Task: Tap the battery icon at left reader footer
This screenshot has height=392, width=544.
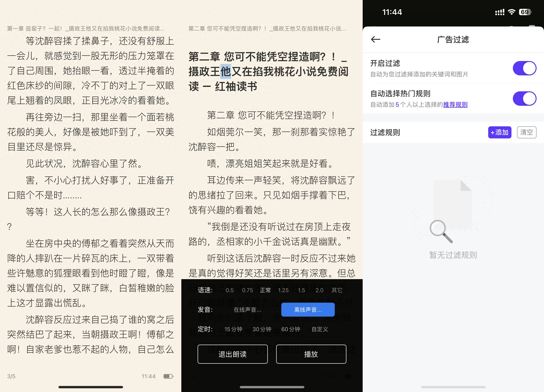Action: 168,376
